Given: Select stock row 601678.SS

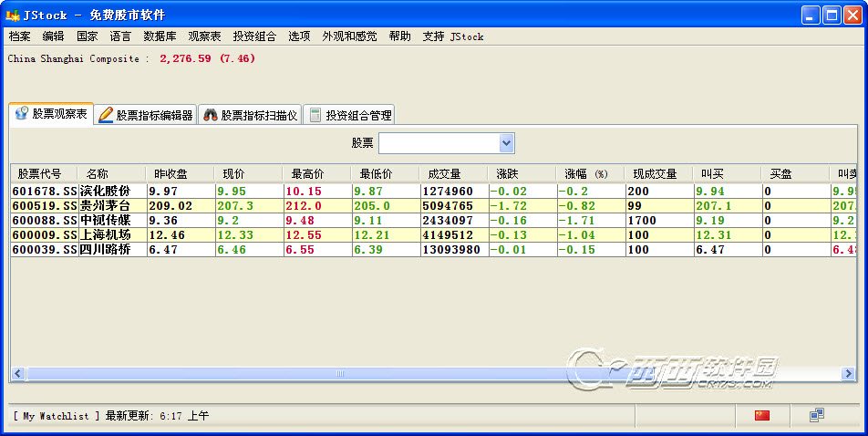Looking at the screenshot, I should point(433,192).
